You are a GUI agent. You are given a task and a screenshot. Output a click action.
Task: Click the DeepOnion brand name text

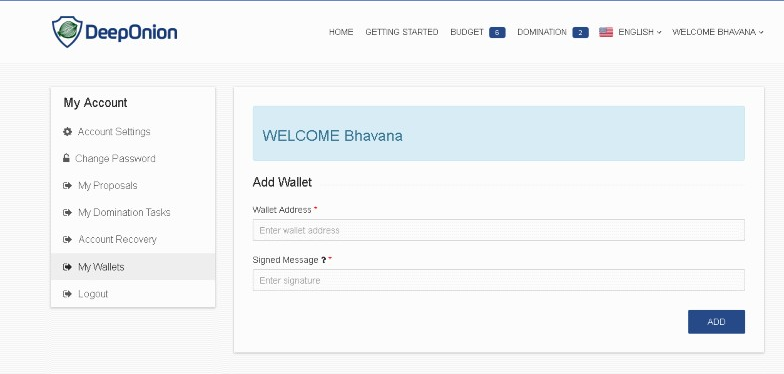tap(132, 32)
